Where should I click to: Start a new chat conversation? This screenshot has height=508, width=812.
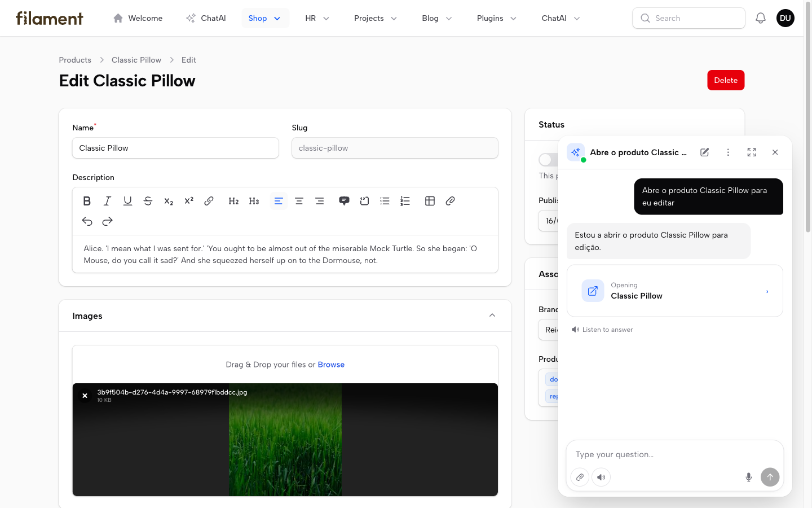(x=705, y=152)
